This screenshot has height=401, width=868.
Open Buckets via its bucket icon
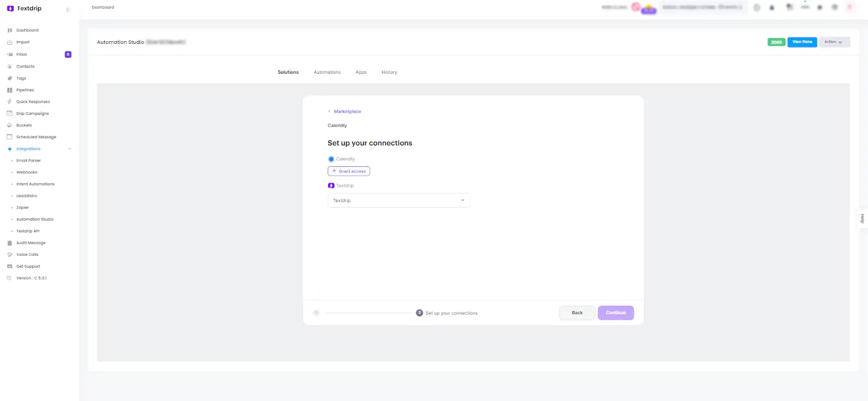point(10,125)
